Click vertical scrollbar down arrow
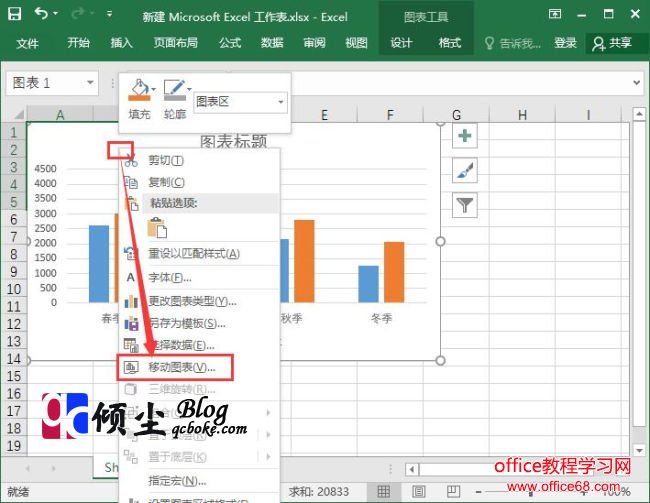650x503 pixels. coord(639,450)
